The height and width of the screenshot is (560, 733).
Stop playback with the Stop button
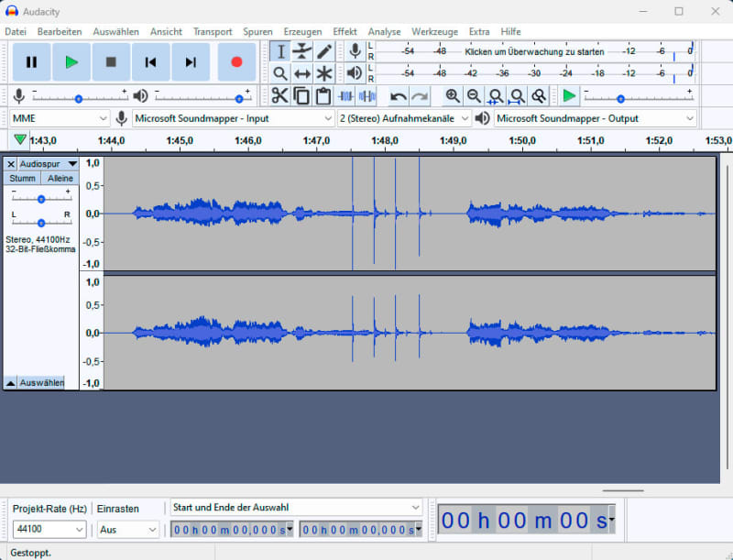(111, 62)
